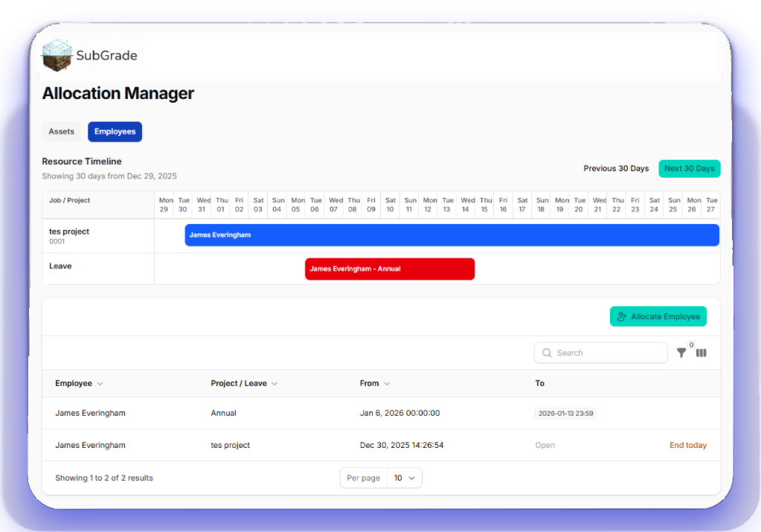Switch to the Assets tab

[x=62, y=132]
